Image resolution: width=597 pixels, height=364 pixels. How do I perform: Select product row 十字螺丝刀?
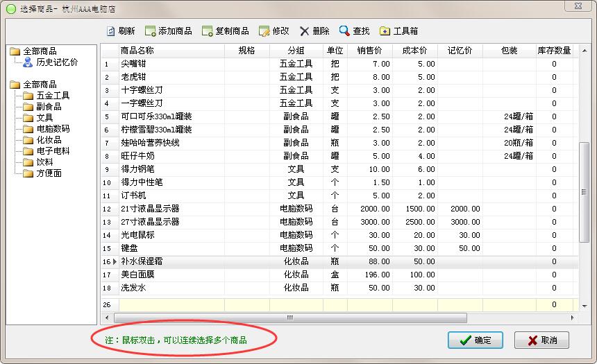pos(339,90)
